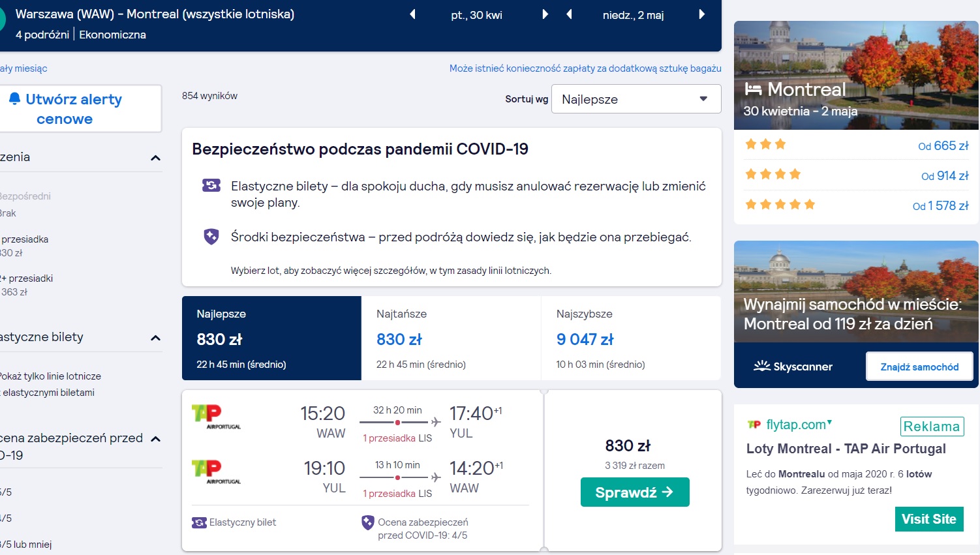Go to previous departure date arrow
The image size is (980, 555).
(x=412, y=14)
